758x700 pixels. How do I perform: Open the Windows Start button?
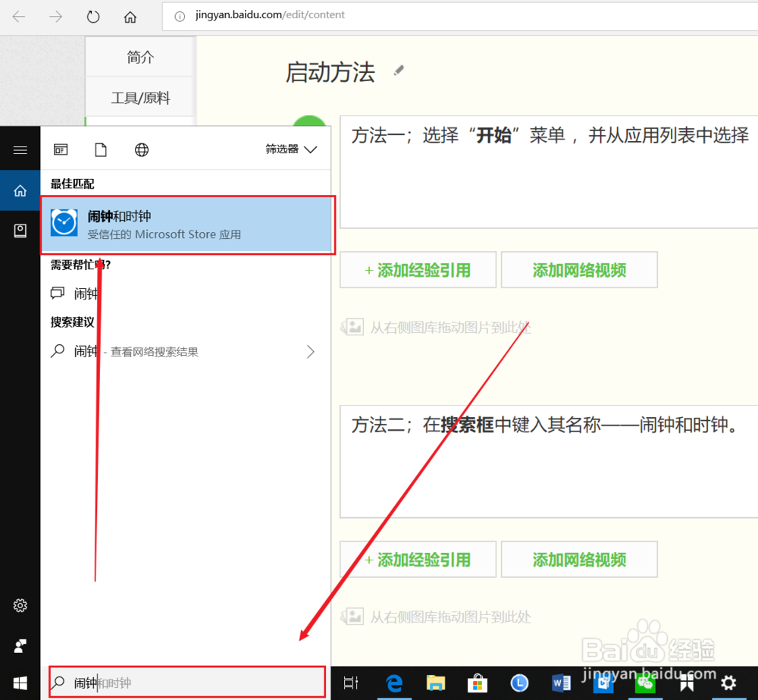click(20, 683)
